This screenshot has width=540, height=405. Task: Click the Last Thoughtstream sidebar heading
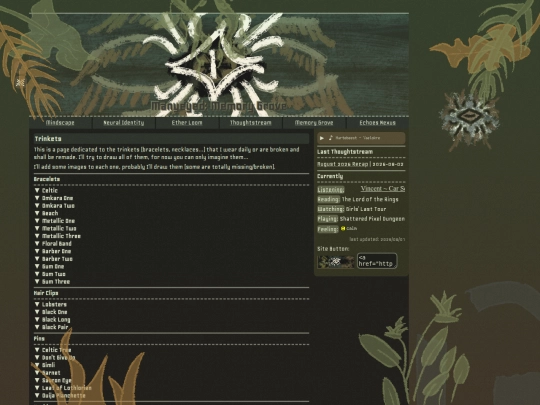coord(345,152)
